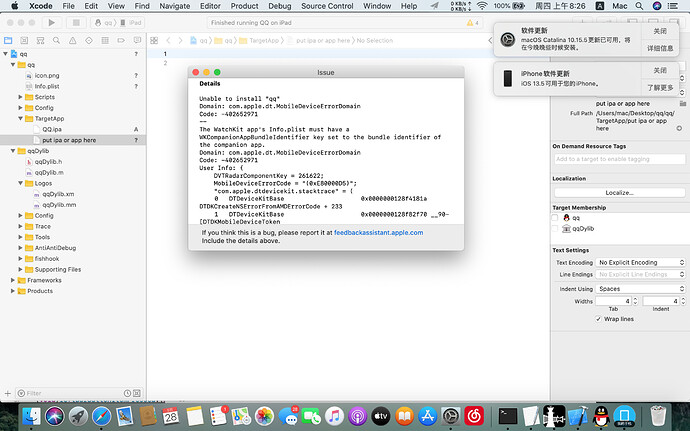Open System Preferences gear in Dock
The height and width of the screenshot is (431, 690).
[x=451, y=416]
